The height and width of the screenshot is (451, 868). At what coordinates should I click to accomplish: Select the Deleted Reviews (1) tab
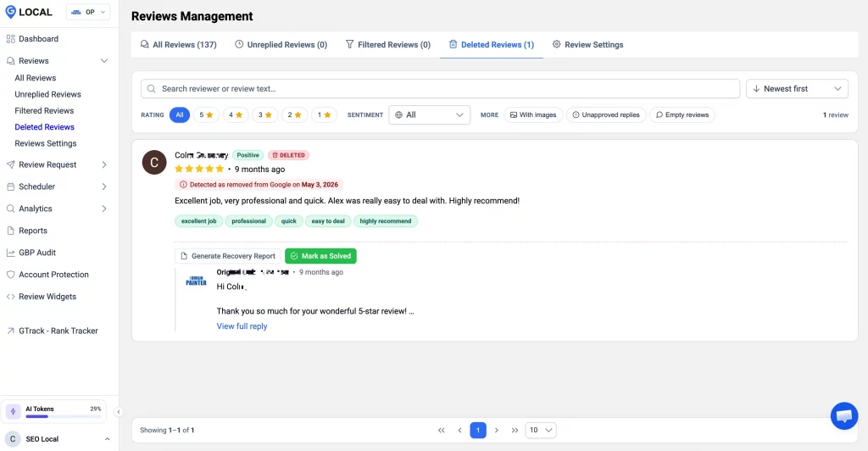[492, 45]
